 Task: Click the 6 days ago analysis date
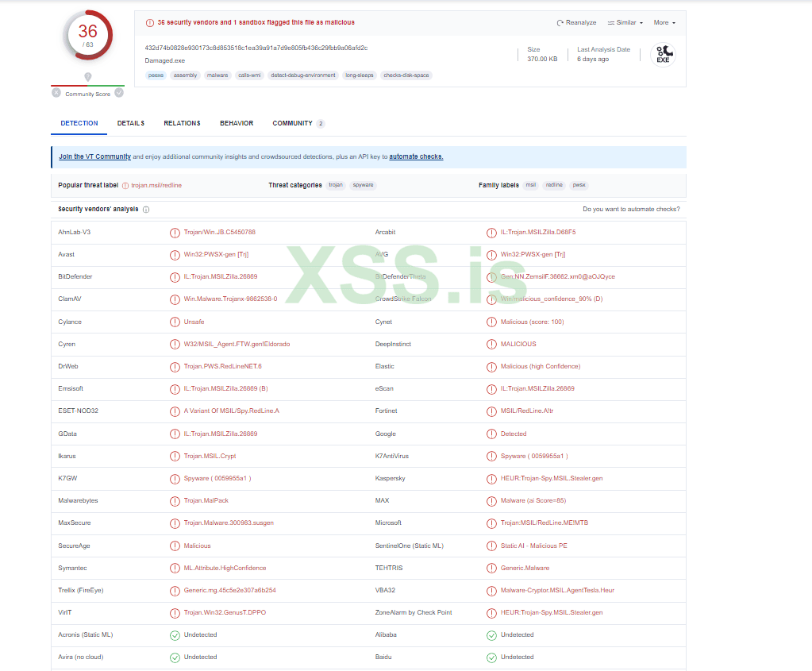[593, 59]
